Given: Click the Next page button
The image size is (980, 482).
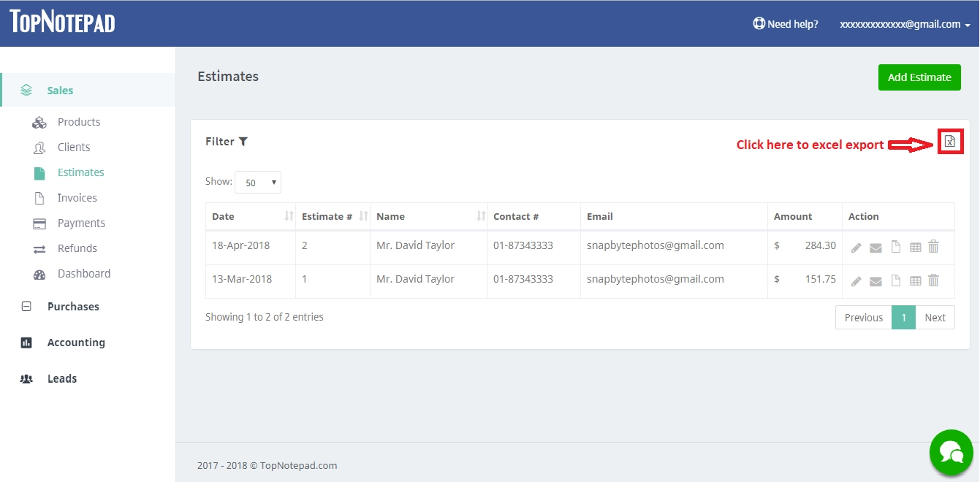Looking at the screenshot, I should tap(935, 318).
